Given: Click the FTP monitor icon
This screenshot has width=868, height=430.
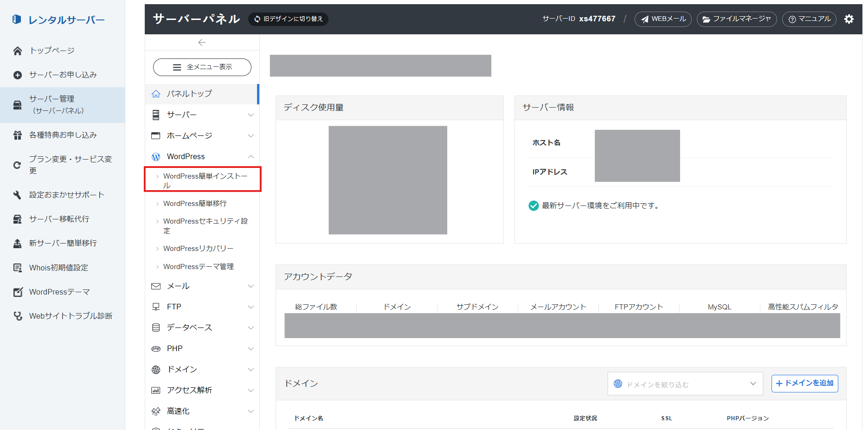Looking at the screenshot, I should 155,307.
